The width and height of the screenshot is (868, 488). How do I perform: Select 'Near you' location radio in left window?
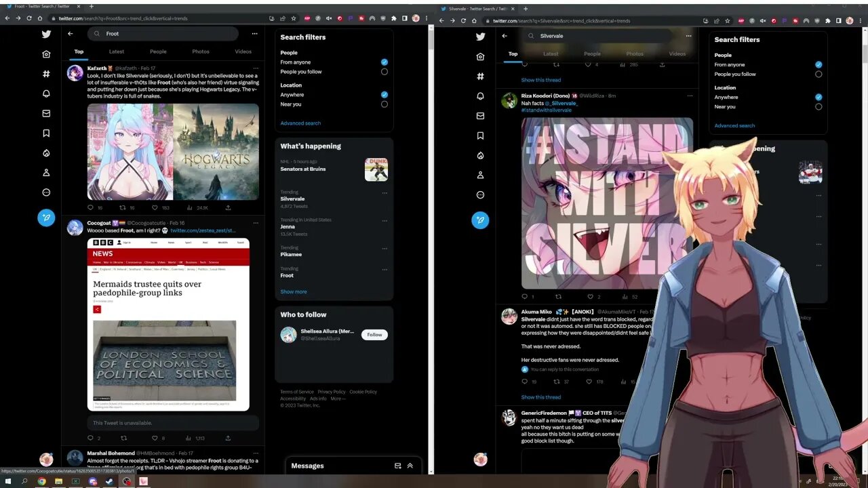pyautogui.click(x=384, y=104)
